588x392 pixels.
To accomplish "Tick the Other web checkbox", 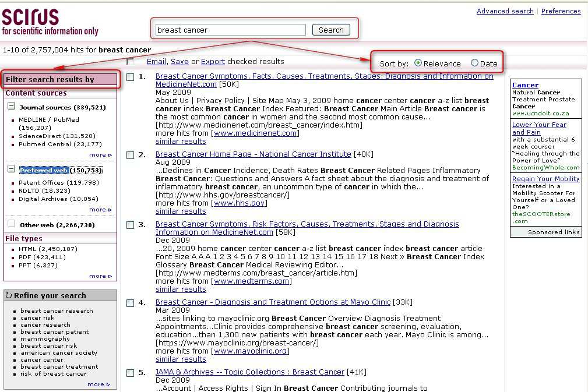I will point(12,224).
